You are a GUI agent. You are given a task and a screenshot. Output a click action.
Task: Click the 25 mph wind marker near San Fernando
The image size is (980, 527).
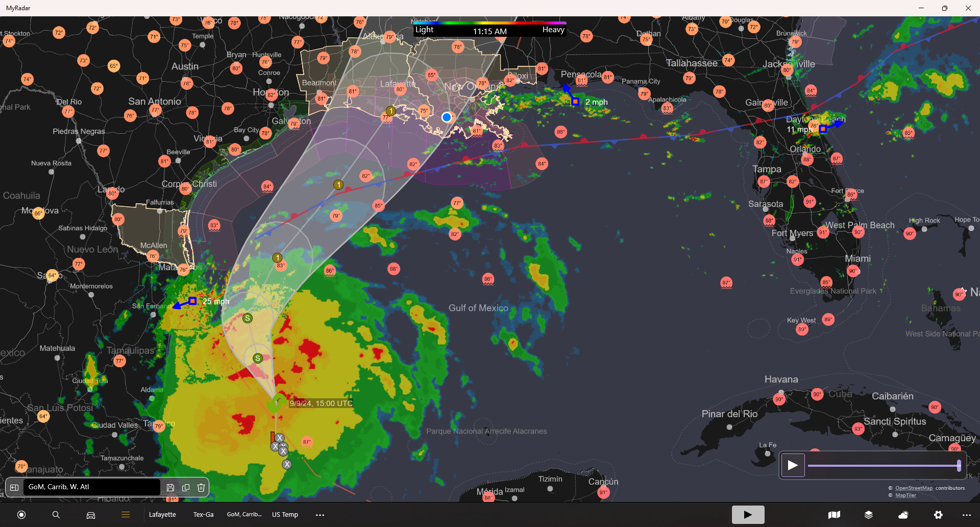pyautogui.click(x=192, y=301)
